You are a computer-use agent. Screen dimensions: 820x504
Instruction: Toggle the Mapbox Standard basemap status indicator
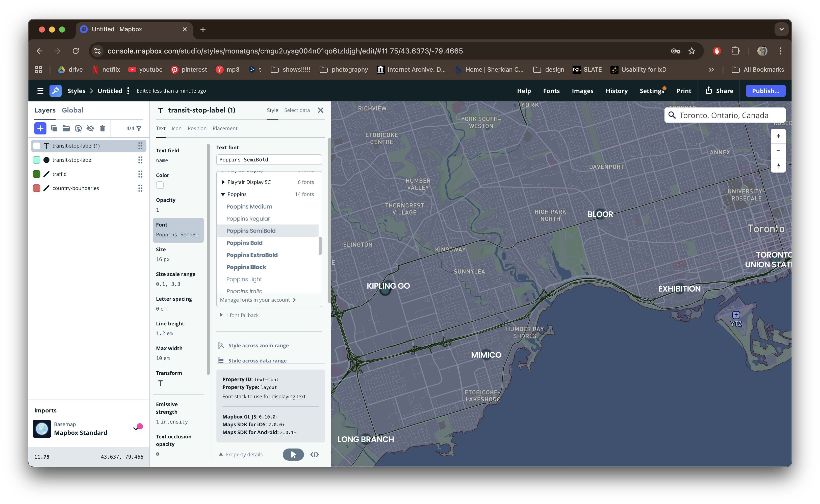[138, 427]
